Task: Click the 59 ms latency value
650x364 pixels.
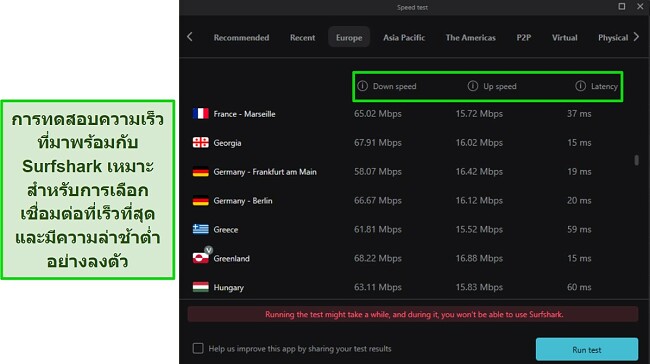Action: click(x=579, y=229)
